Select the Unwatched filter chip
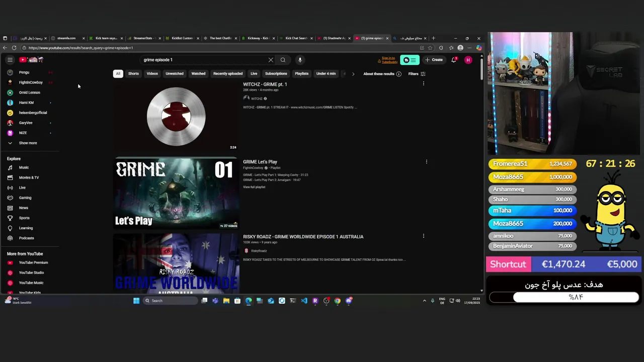Screen dimensions: 644x362 [175, 74]
